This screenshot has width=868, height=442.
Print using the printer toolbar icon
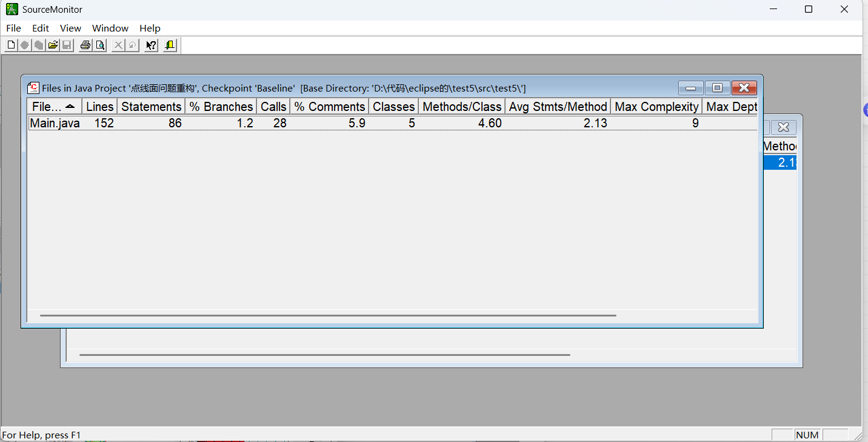point(85,45)
